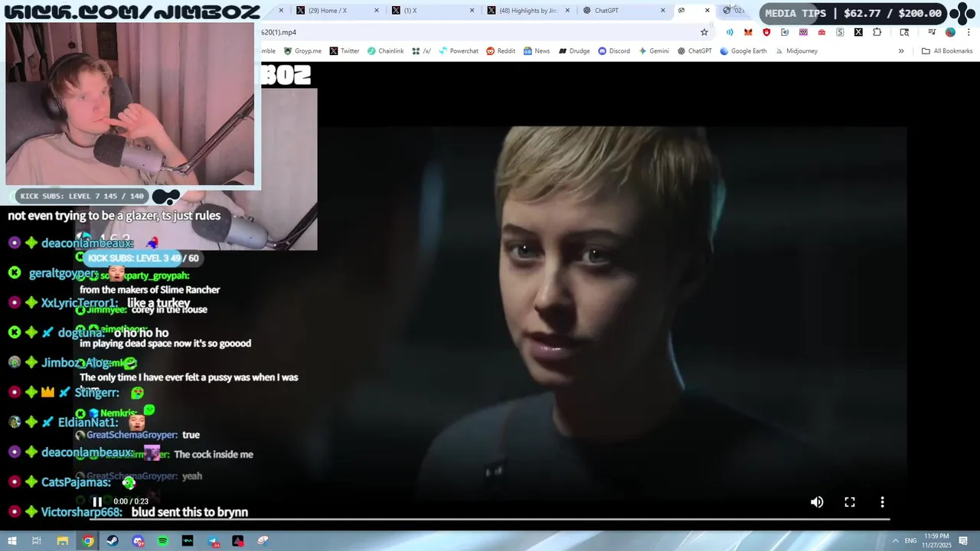
Task: Open Task View on the taskbar
Action: pos(36,541)
